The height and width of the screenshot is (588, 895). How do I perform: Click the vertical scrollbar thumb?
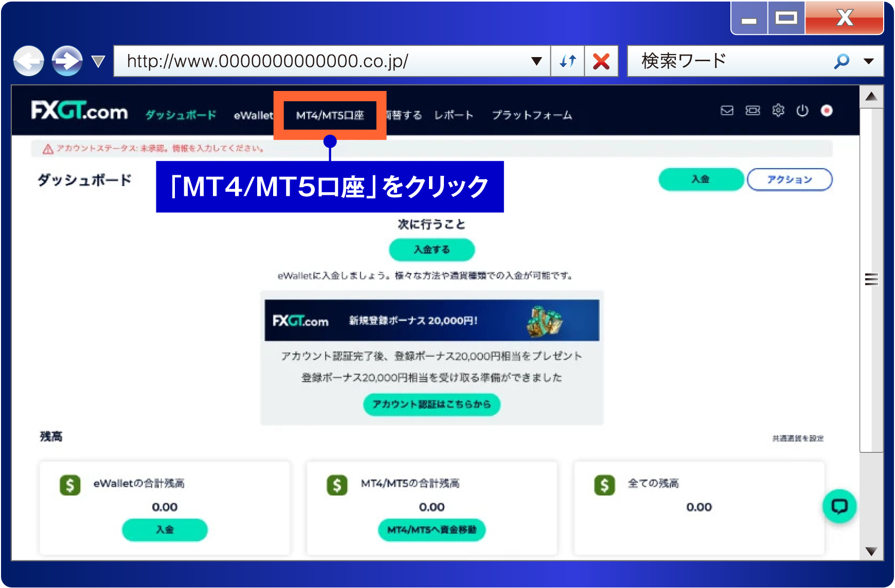pos(871,280)
